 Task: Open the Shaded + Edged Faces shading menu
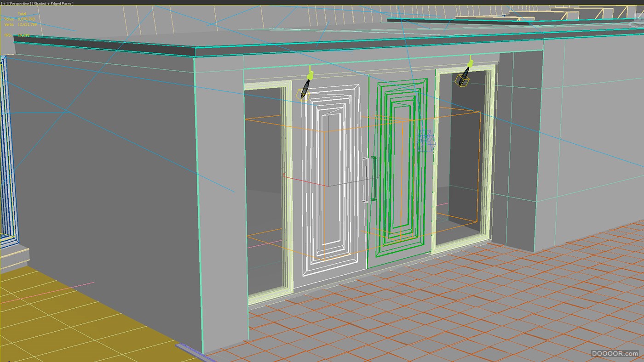point(52,4)
